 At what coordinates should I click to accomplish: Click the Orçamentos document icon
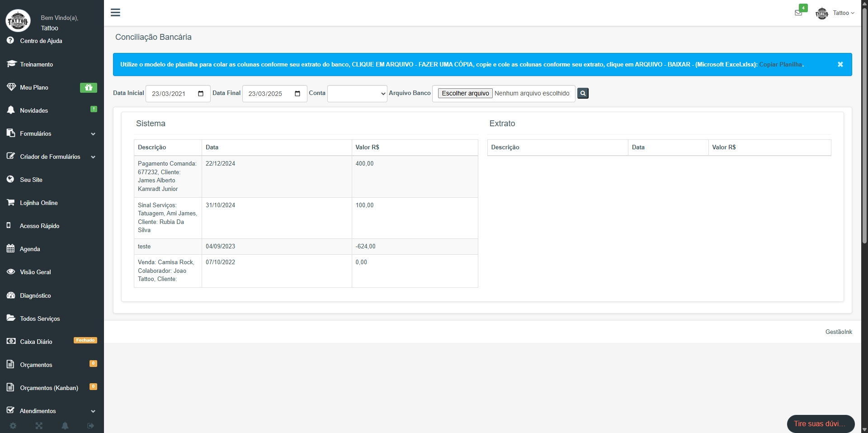[x=10, y=364]
